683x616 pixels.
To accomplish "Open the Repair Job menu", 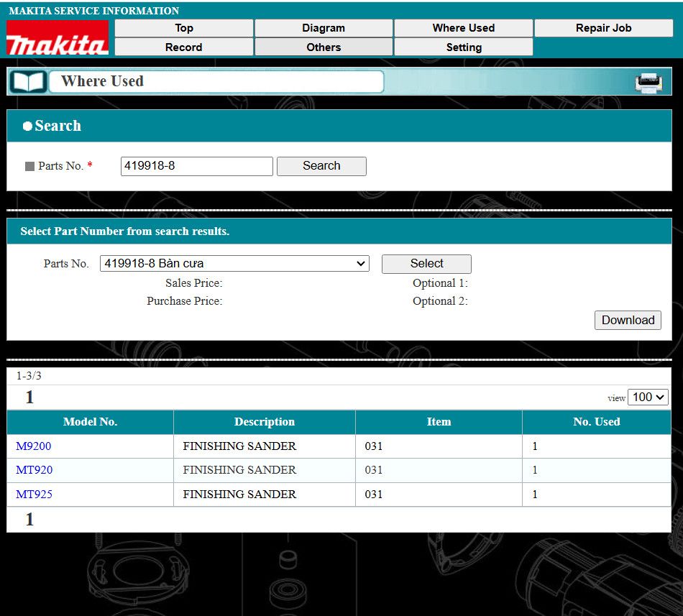I will (x=604, y=28).
